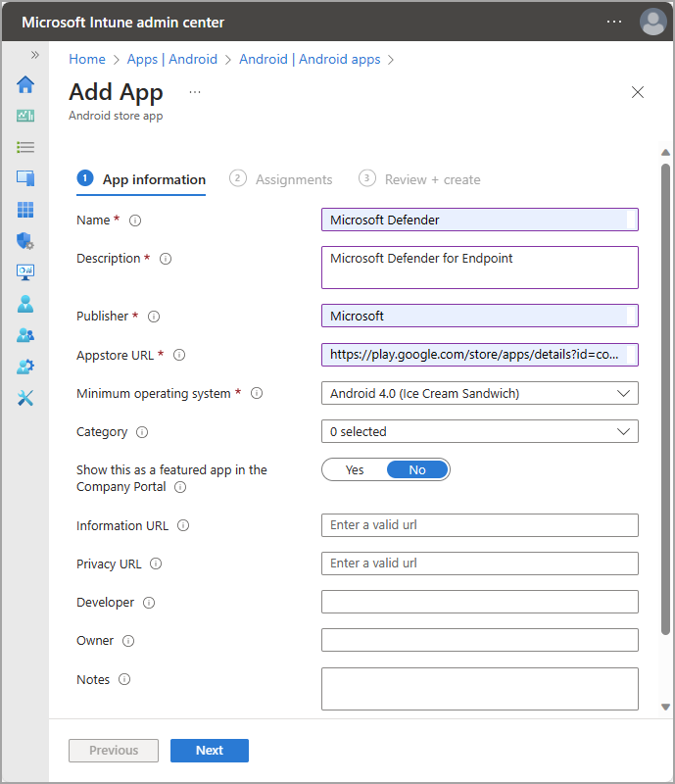
Task: Open the Home icon in sidebar
Action: tap(25, 84)
